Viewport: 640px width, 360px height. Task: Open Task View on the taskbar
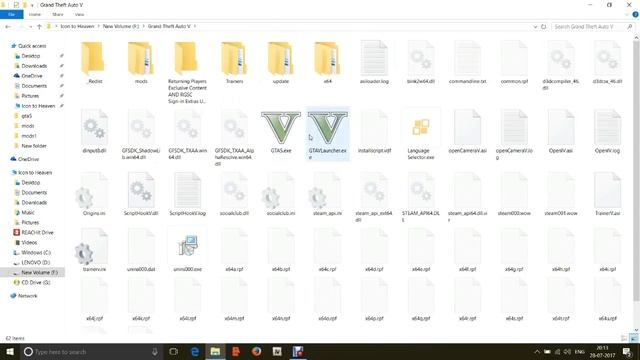[173, 351]
